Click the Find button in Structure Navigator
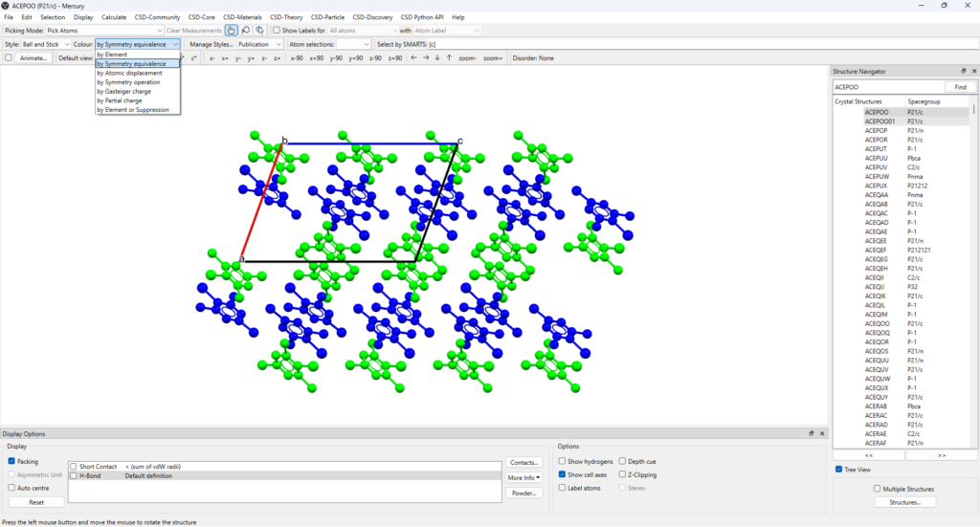 click(960, 87)
